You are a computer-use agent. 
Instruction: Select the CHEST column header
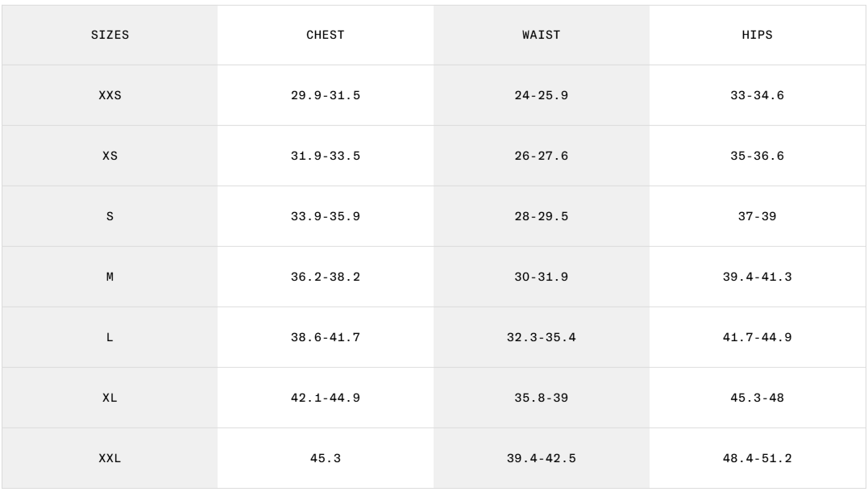tap(325, 35)
